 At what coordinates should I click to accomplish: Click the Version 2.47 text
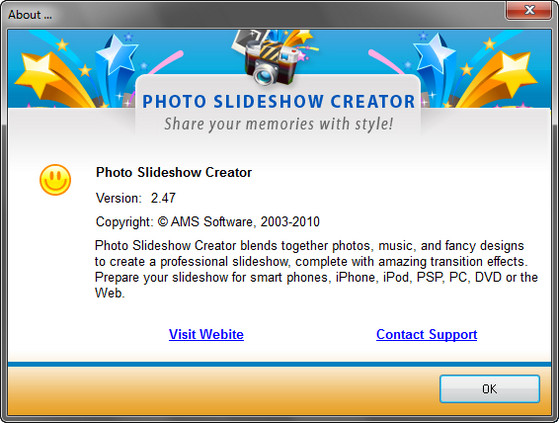point(136,198)
